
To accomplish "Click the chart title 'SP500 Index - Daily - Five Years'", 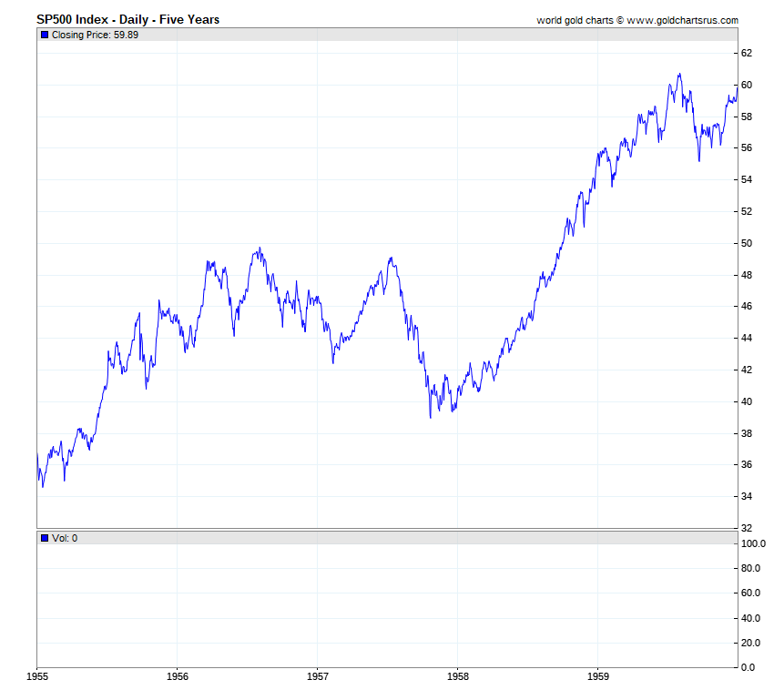I will click(x=127, y=20).
